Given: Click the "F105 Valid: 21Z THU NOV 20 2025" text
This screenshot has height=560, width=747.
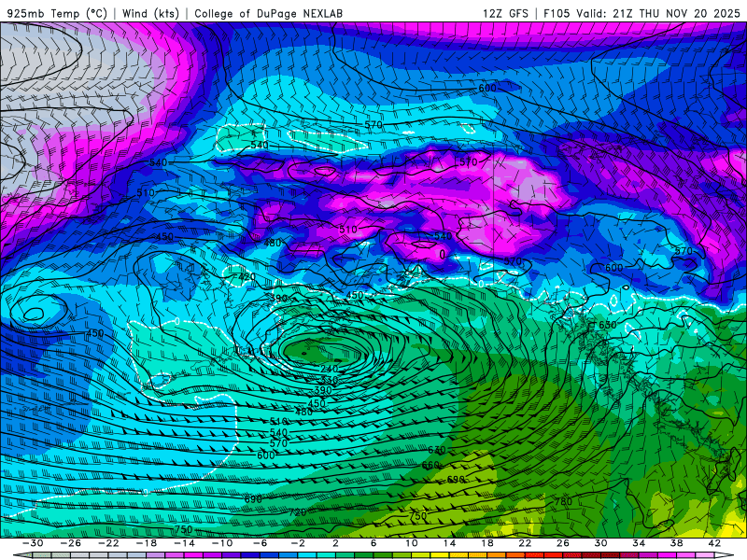Looking at the screenshot, I should pyautogui.click(x=641, y=13).
